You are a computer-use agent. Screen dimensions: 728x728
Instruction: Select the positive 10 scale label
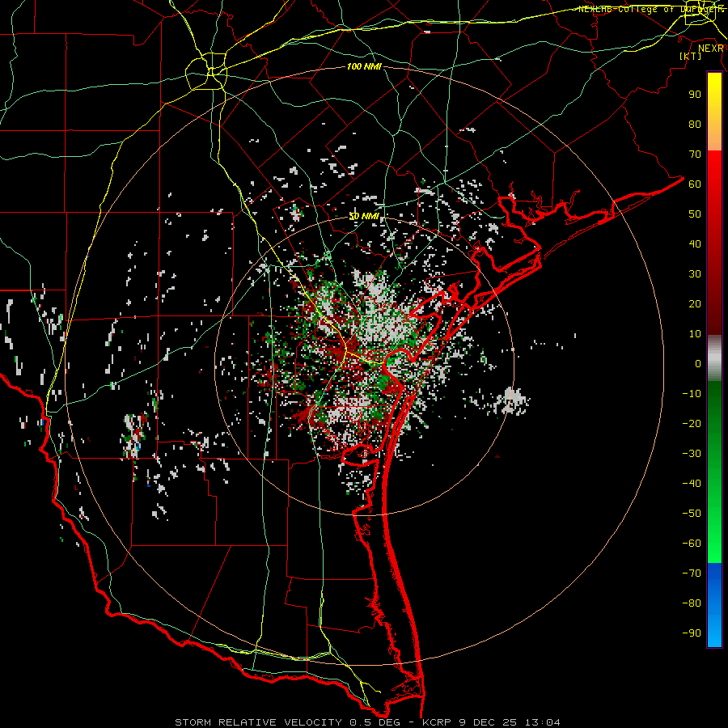[695, 334]
